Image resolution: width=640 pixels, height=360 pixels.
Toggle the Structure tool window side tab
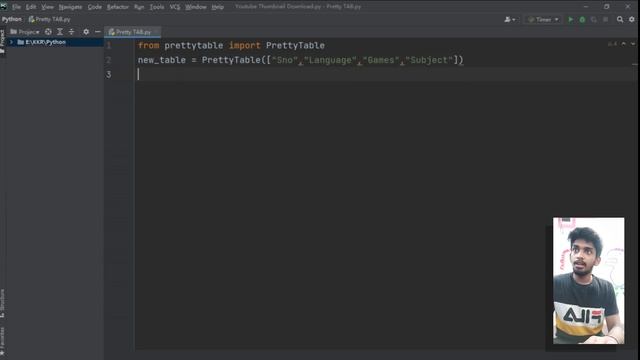click(2, 303)
